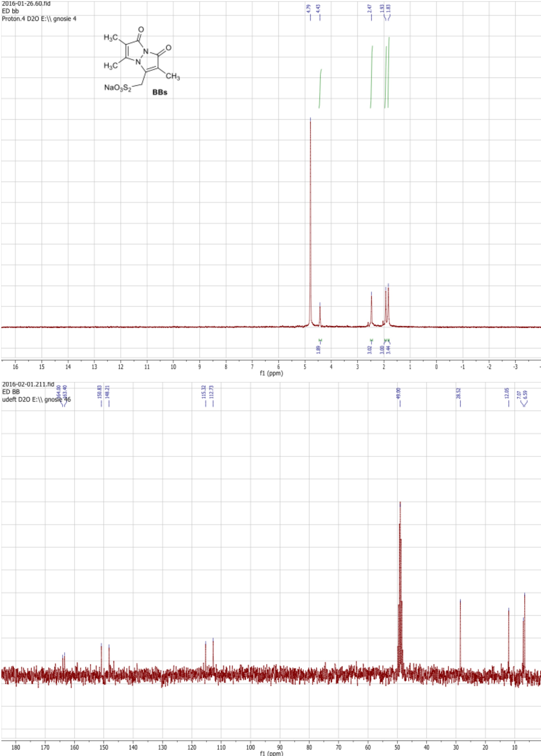The width and height of the screenshot is (541, 756).
Task: Click the 49.00 carbon peak label
Action: [398, 393]
